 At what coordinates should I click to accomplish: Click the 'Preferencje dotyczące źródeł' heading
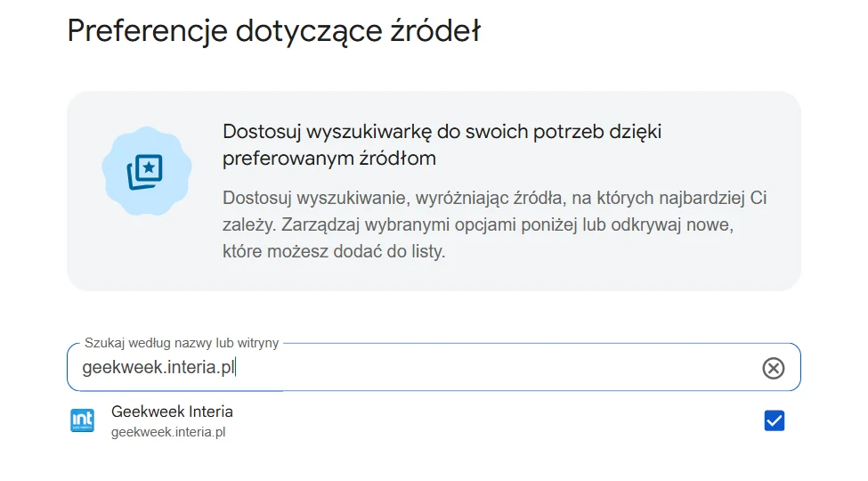(x=274, y=31)
